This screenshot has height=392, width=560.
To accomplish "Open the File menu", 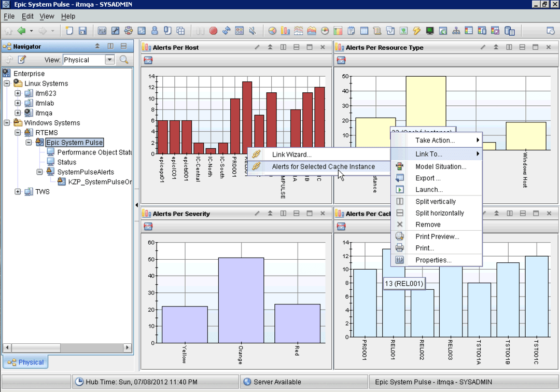I will pyautogui.click(x=9, y=16).
